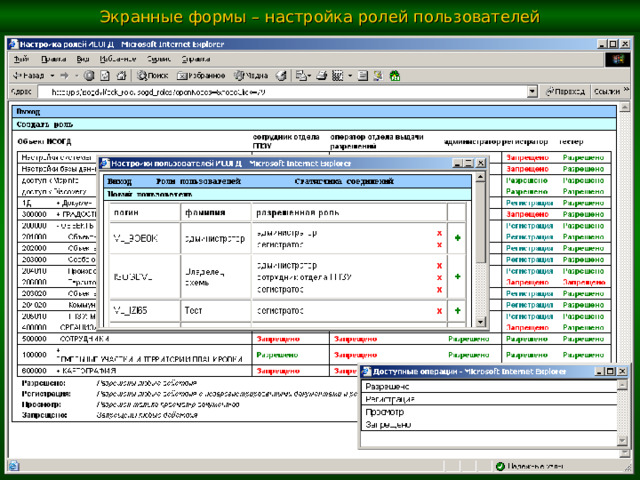Open Роли пользователей link in users window

tap(198, 181)
